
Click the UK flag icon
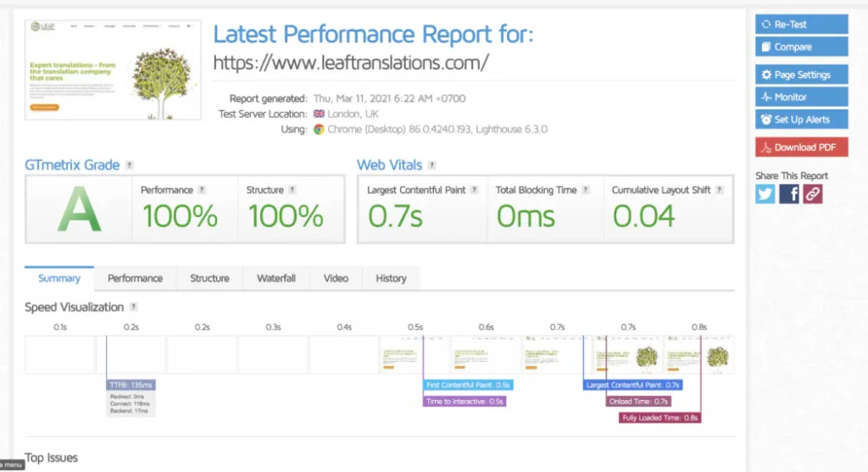[x=319, y=114]
